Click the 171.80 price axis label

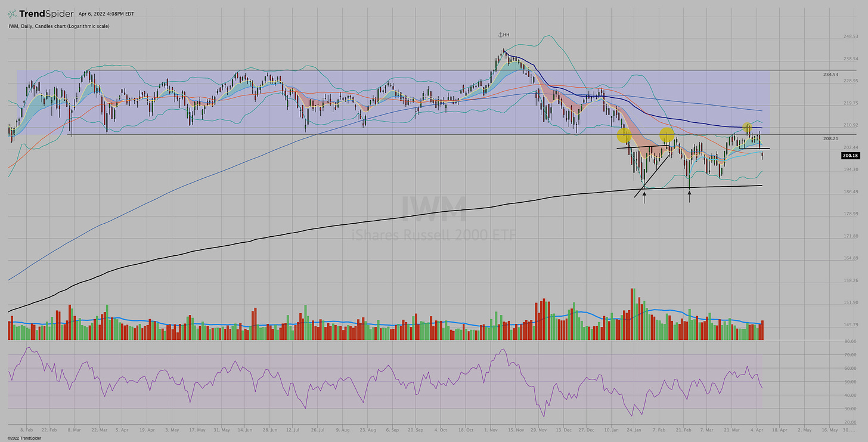pos(851,236)
